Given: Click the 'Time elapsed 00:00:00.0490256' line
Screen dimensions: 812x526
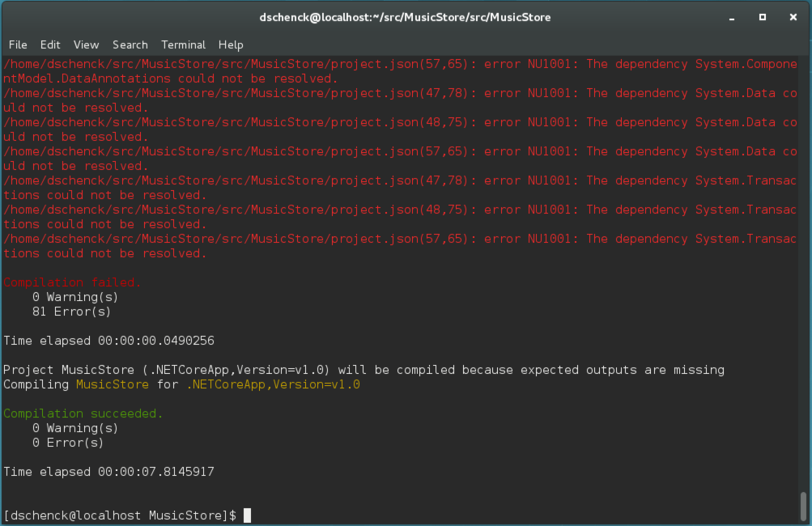Looking at the screenshot, I should [108, 341].
